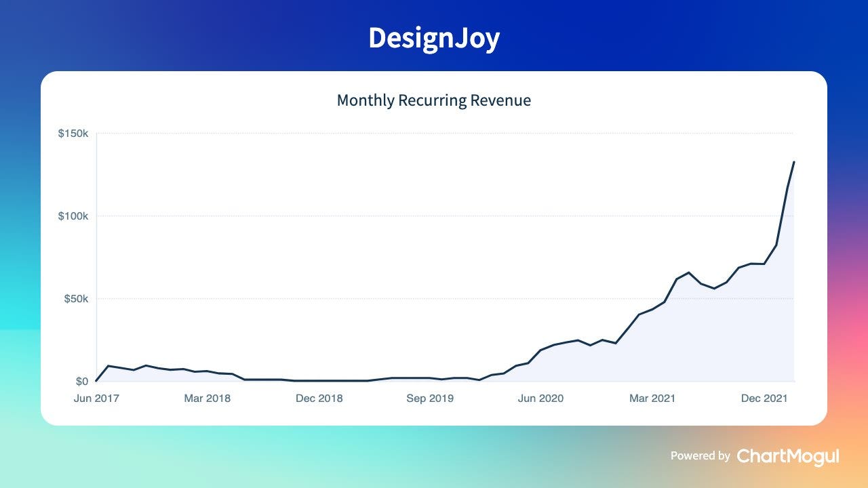Click the Monthly Recurring Revenue heading
Screen dimensions: 868x488
(x=434, y=101)
